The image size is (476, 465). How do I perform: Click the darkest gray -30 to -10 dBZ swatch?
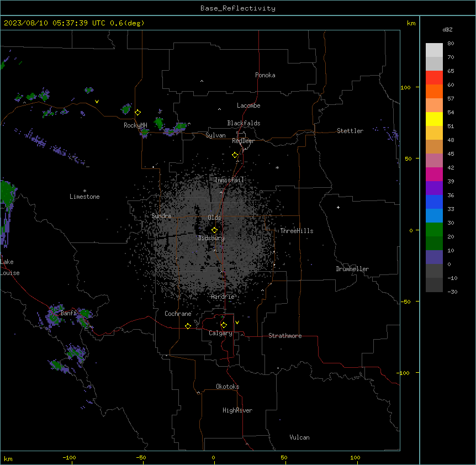(434, 285)
